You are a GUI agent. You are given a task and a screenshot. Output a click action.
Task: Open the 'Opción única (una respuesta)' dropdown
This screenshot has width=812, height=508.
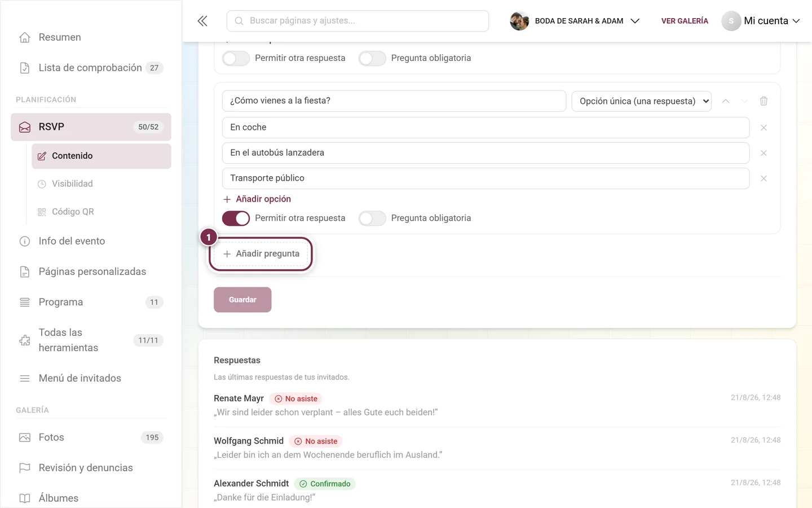[642, 101]
